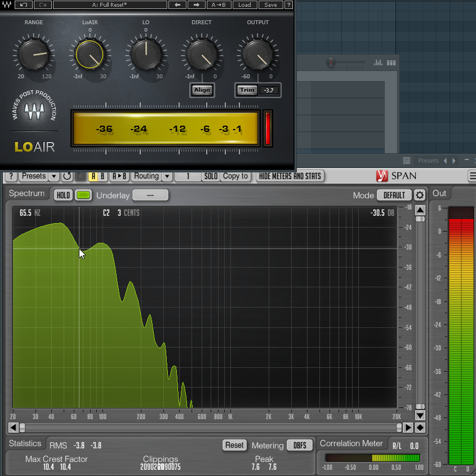Open LoAir help question mark

pyautogui.click(x=288, y=5)
